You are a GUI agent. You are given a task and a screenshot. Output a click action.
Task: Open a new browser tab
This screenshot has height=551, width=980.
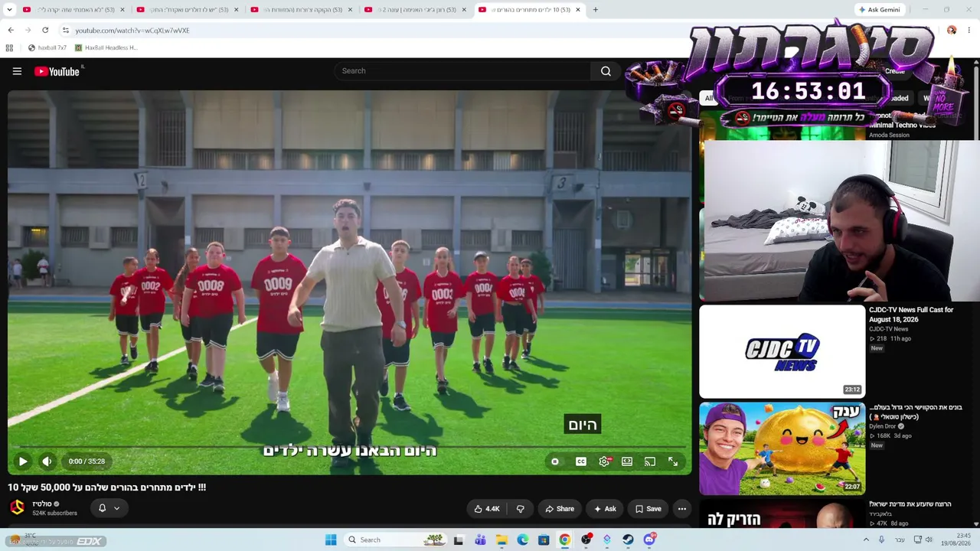pyautogui.click(x=595, y=10)
